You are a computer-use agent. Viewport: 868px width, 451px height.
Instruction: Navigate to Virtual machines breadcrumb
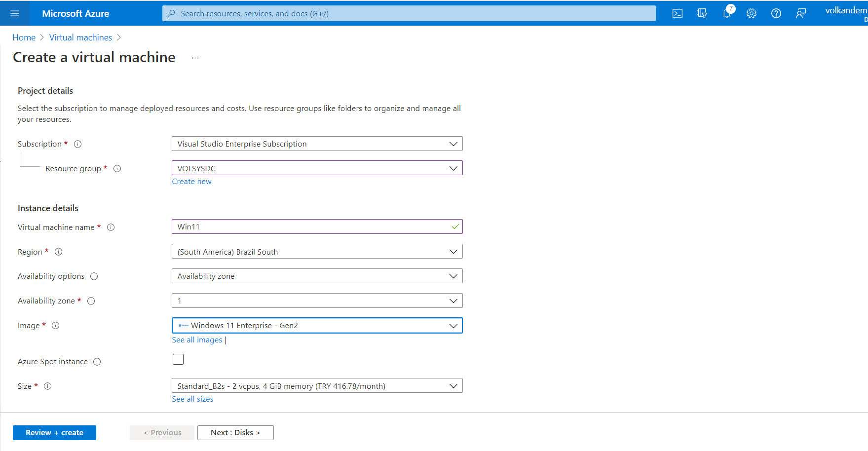(x=80, y=37)
